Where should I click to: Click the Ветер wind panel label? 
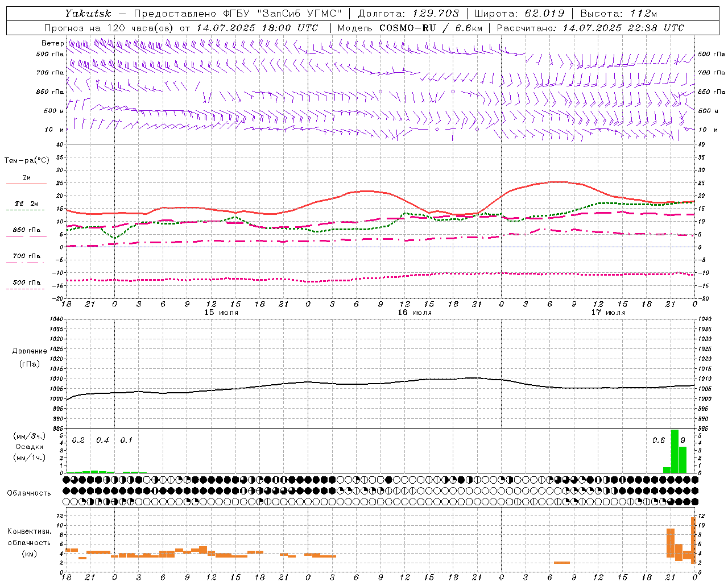pyautogui.click(x=52, y=43)
